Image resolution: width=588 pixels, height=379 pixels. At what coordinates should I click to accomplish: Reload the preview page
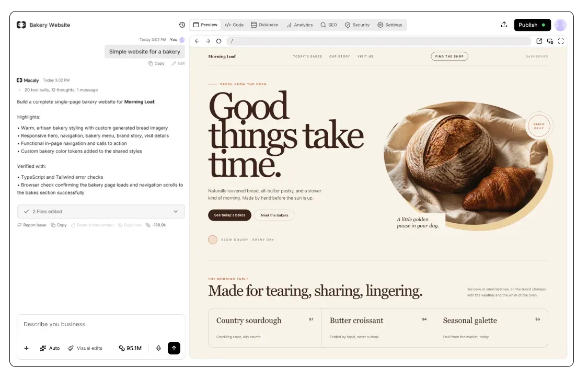pyautogui.click(x=219, y=41)
